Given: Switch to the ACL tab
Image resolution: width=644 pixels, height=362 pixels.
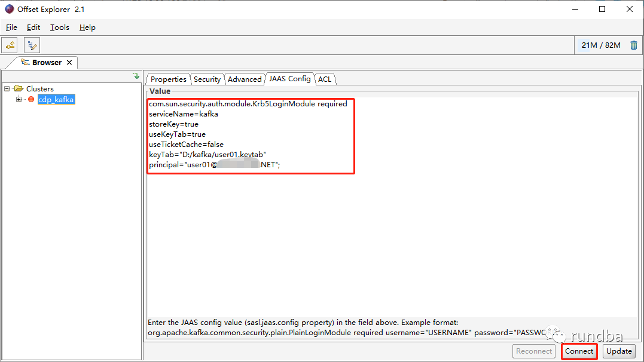Looking at the screenshot, I should 325,79.
